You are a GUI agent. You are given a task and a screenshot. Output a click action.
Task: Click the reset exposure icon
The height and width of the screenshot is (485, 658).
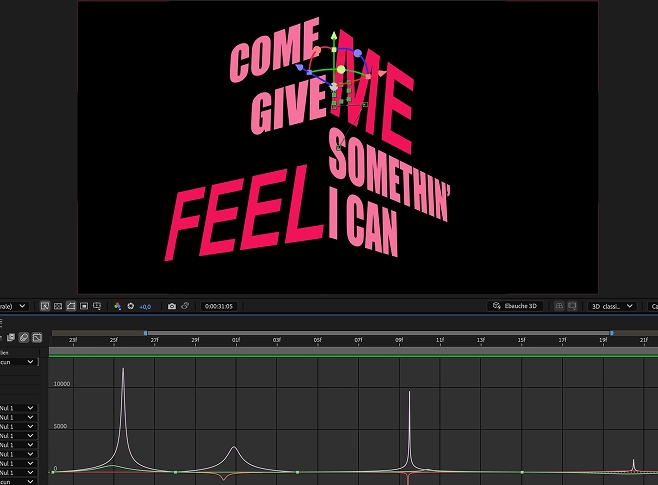click(130, 306)
